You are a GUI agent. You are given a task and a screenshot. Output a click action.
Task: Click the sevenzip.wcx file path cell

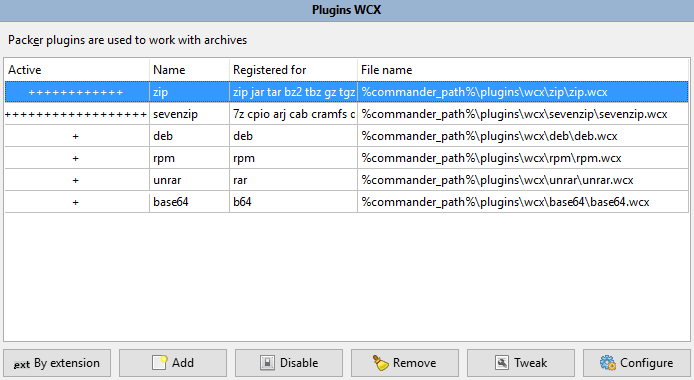(x=523, y=114)
